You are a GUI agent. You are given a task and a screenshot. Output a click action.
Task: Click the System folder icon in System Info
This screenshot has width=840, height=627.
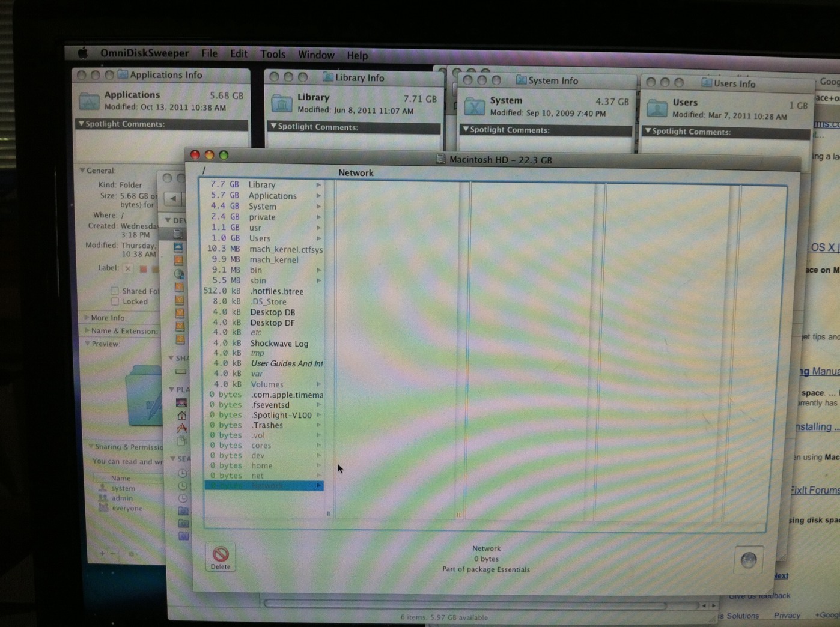[474, 106]
